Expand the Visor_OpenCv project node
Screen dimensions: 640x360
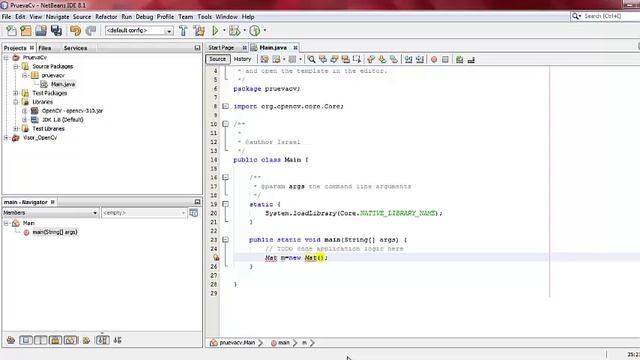[x=6, y=138]
